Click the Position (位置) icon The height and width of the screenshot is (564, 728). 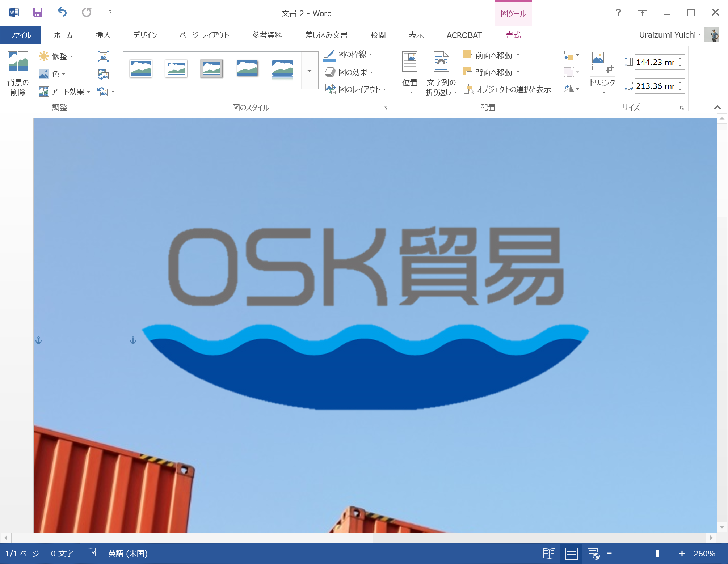coord(409,62)
